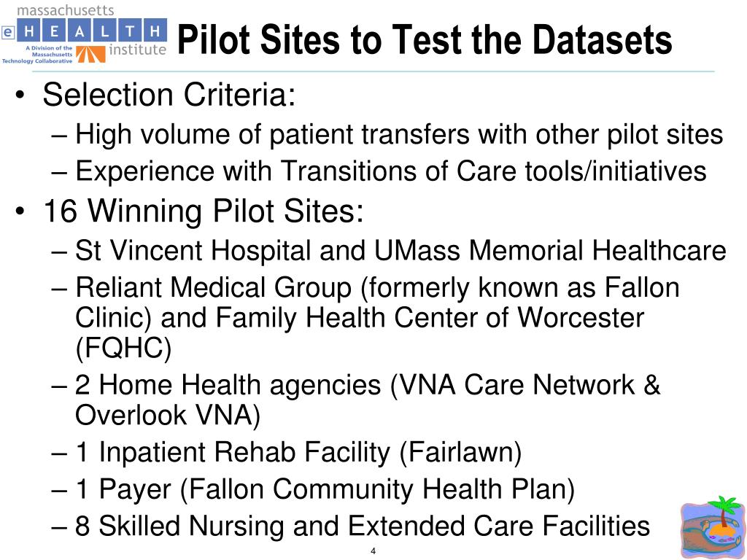The image size is (747, 560).
Task: Click the '16 Winning Pilot Sites:' heading
Action: [x=203, y=211]
